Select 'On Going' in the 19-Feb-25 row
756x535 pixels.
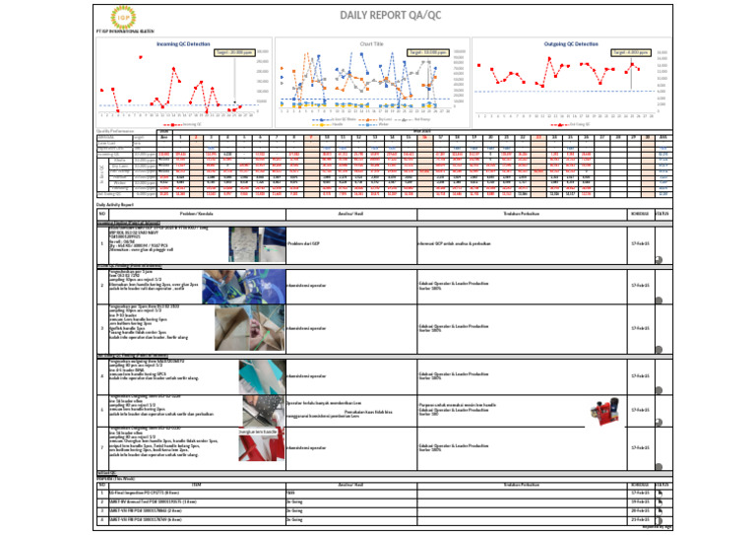[x=294, y=502]
